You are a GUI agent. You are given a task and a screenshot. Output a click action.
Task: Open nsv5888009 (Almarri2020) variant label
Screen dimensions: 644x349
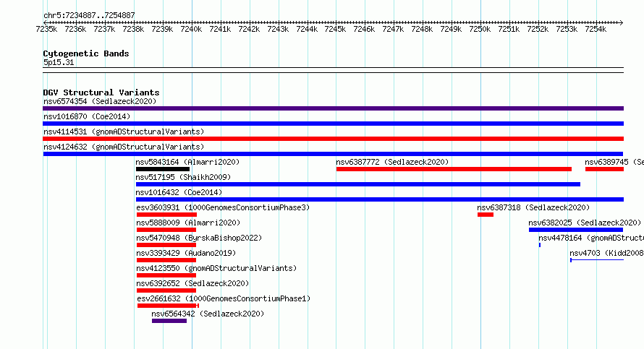tap(188, 223)
